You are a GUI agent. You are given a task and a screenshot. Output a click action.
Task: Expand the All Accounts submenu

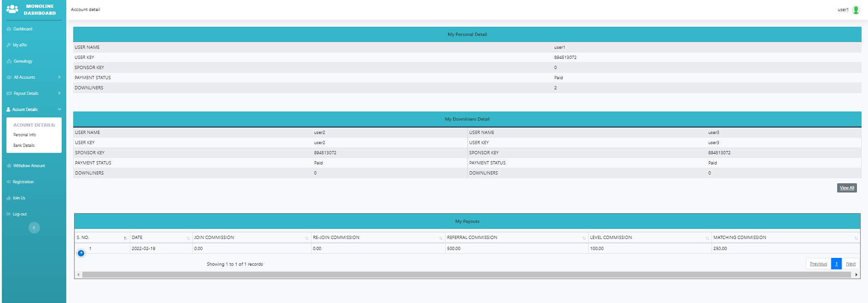point(59,77)
